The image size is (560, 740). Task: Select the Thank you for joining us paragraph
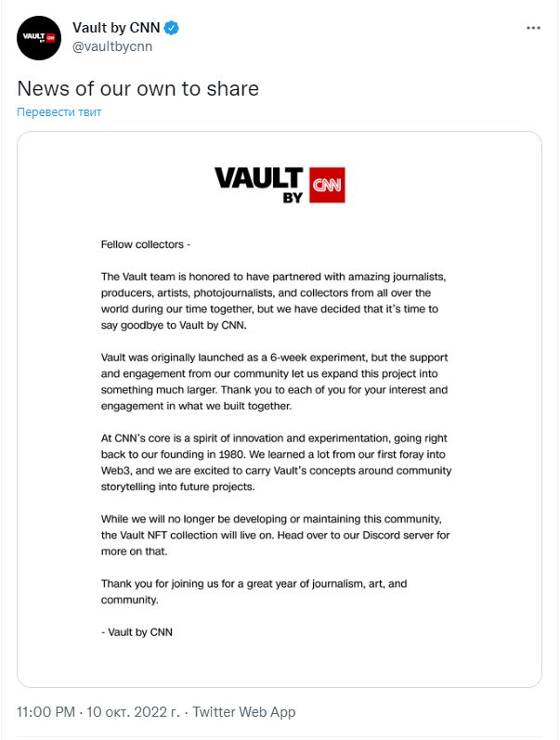tap(254, 591)
